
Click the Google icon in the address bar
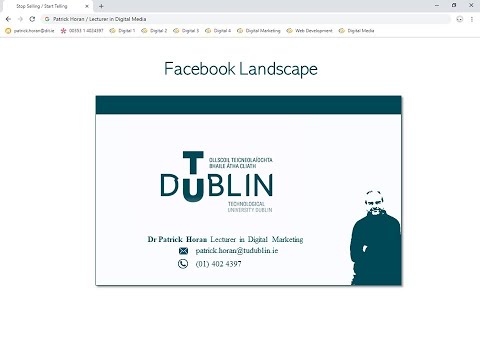47,19
